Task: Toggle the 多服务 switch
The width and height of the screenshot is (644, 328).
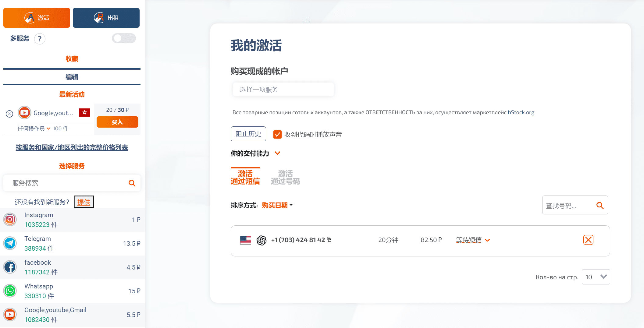Action: click(x=123, y=38)
